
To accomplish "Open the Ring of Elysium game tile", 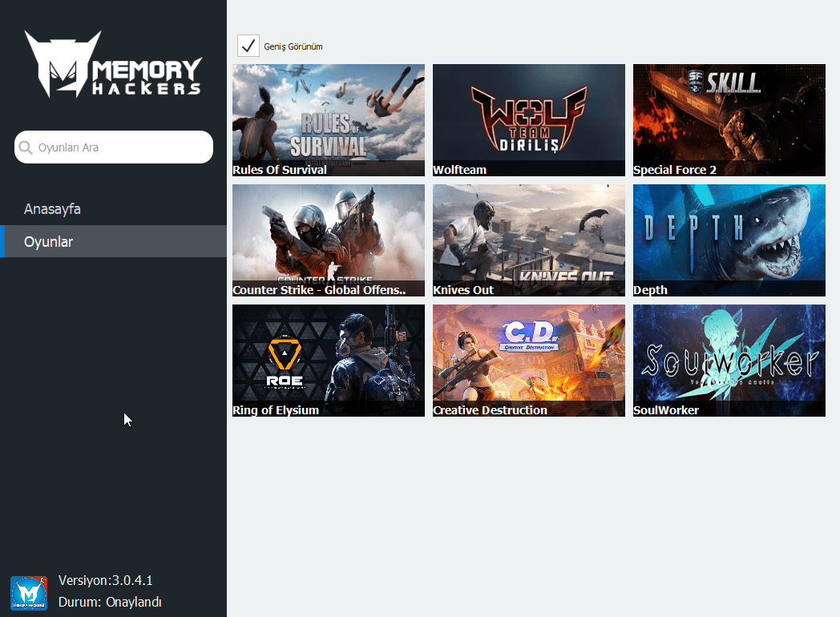I will [x=329, y=361].
